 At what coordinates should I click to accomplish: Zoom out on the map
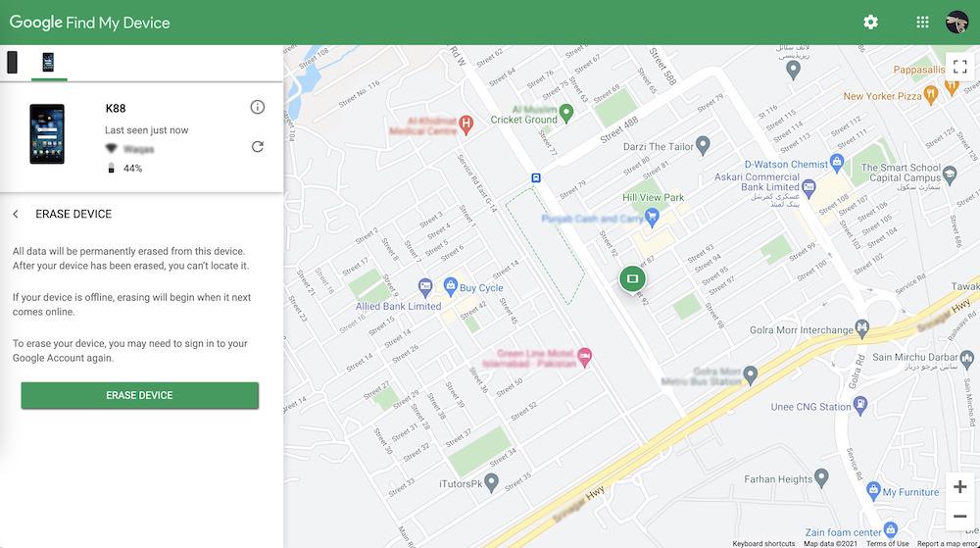(960, 516)
